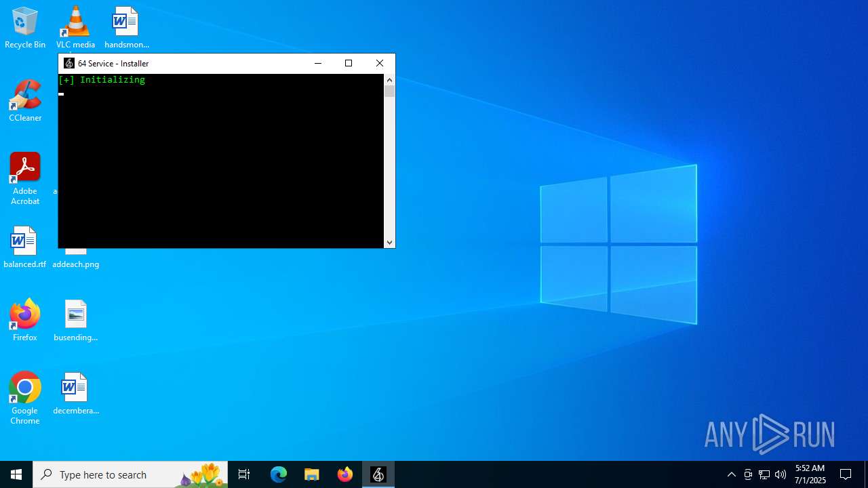The width and height of the screenshot is (868, 488).
Task: Select the handsmon Word document icon
Action: pos(126,28)
